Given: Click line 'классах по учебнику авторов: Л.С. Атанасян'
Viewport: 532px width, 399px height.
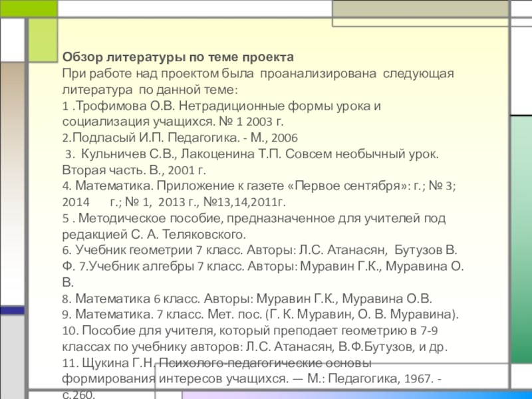Looking at the screenshot, I should point(255,347).
